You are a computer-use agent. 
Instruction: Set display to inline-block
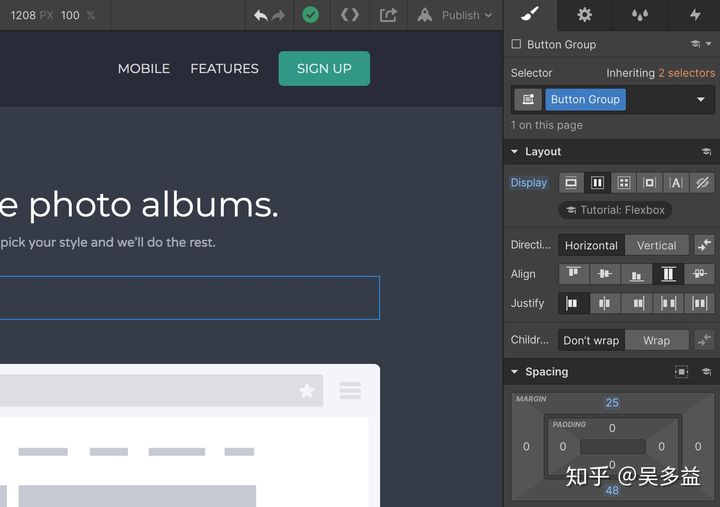[649, 183]
